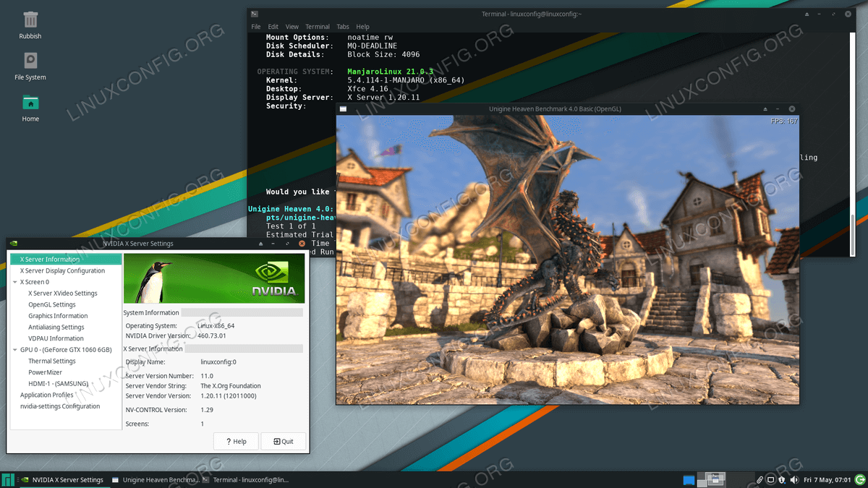Click the 1.20.11 (12011000) vendor version
Screen dimensions: 868x488
pos(229,396)
